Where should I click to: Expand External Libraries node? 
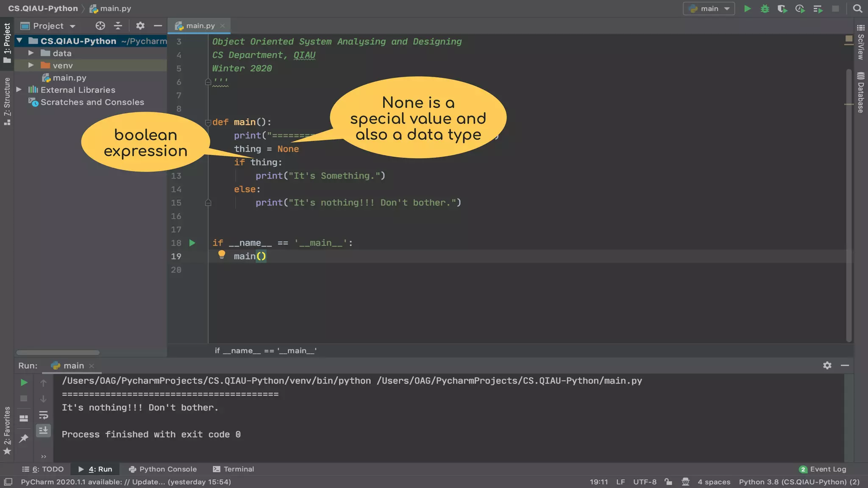pyautogui.click(x=19, y=89)
